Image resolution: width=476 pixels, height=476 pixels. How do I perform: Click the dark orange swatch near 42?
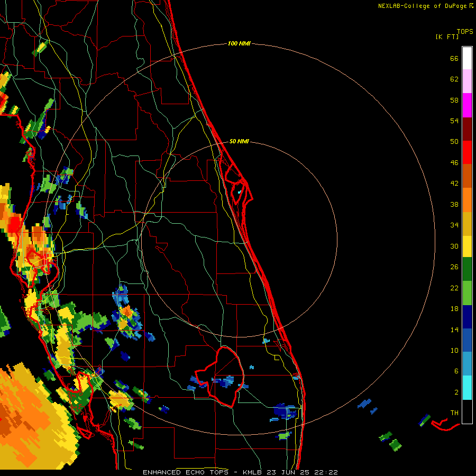pos(467,176)
